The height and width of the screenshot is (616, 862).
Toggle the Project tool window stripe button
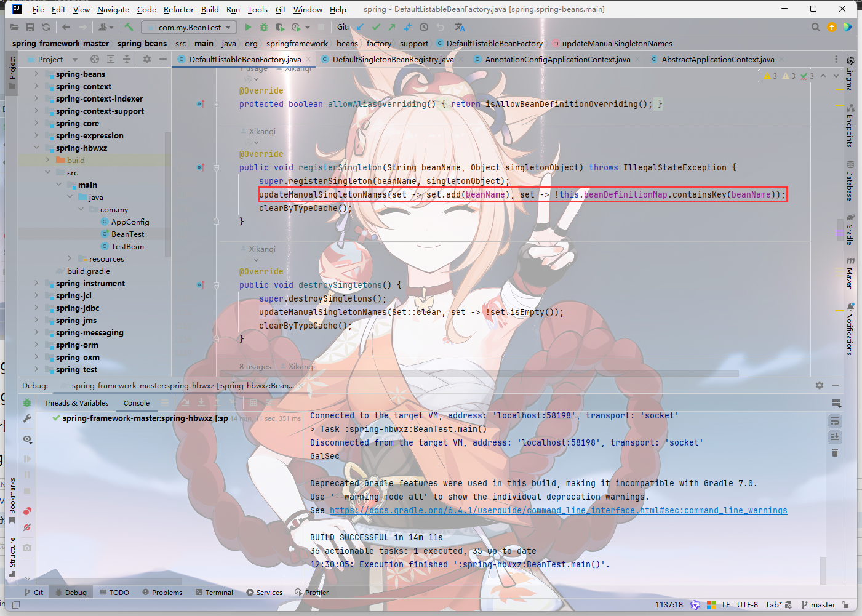(12, 73)
